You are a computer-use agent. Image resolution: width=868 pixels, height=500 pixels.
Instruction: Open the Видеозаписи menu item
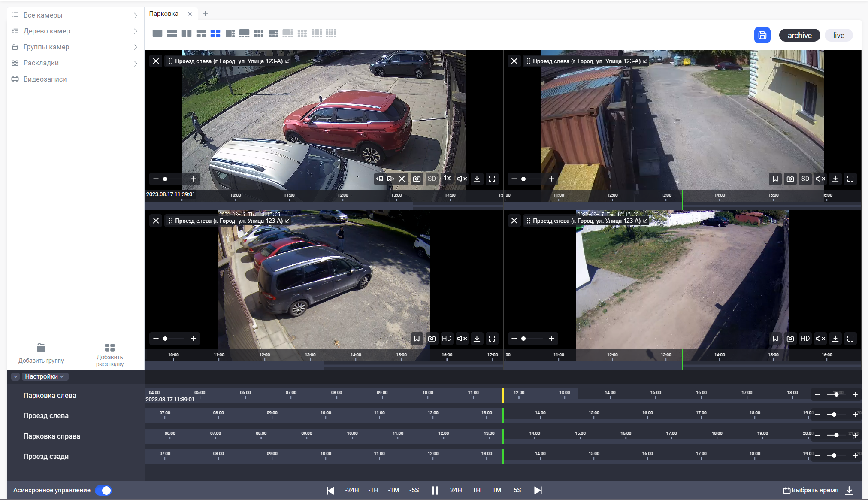point(45,79)
